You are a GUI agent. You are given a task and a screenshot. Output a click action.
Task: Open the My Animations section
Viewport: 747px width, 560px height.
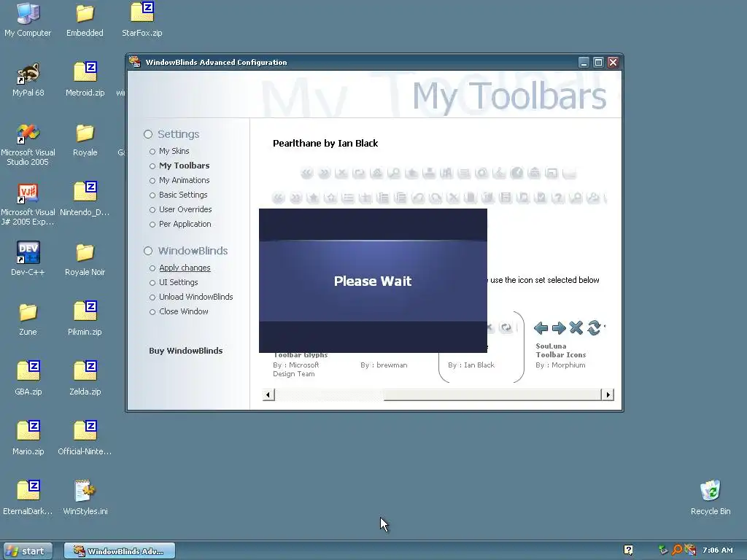pos(184,180)
